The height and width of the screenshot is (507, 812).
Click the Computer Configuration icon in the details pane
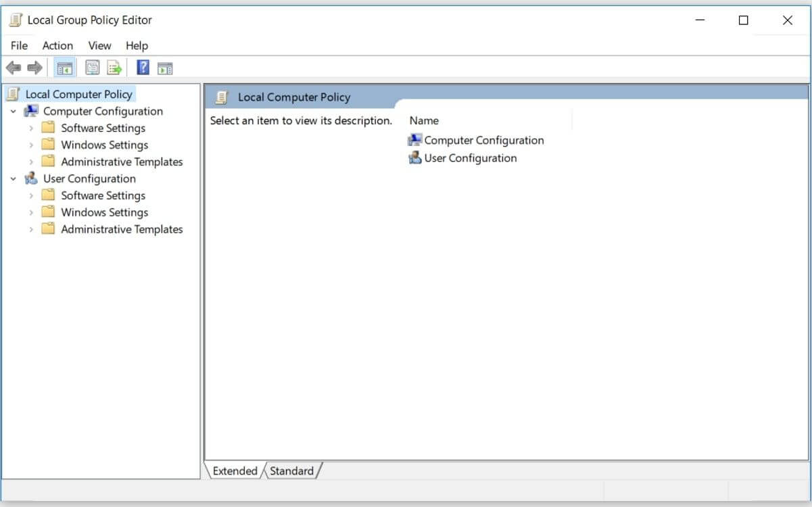[417, 140]
